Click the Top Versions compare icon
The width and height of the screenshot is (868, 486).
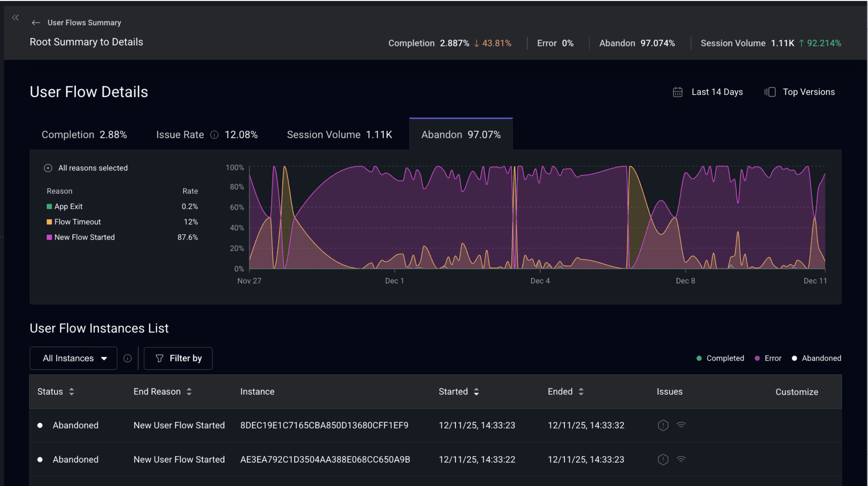pyautogui.click(x=770, y=92)
